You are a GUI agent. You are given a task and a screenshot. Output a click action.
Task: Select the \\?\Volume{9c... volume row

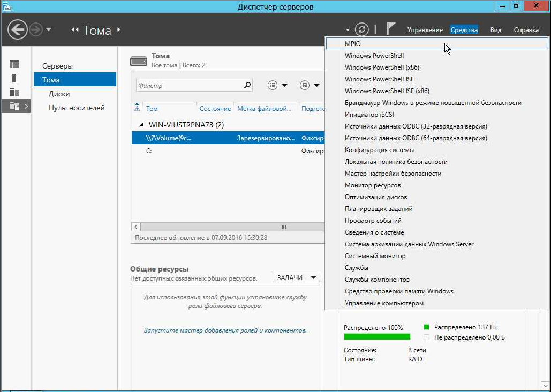[x=228, y=138]
